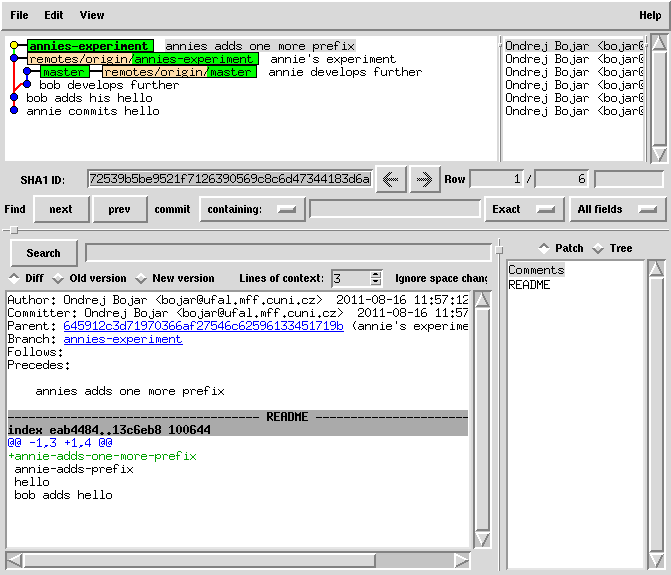The width and height of the screenshot is (671, 575).
Task: Open the All fields dropdown
Action: click(x=618, y=209)
